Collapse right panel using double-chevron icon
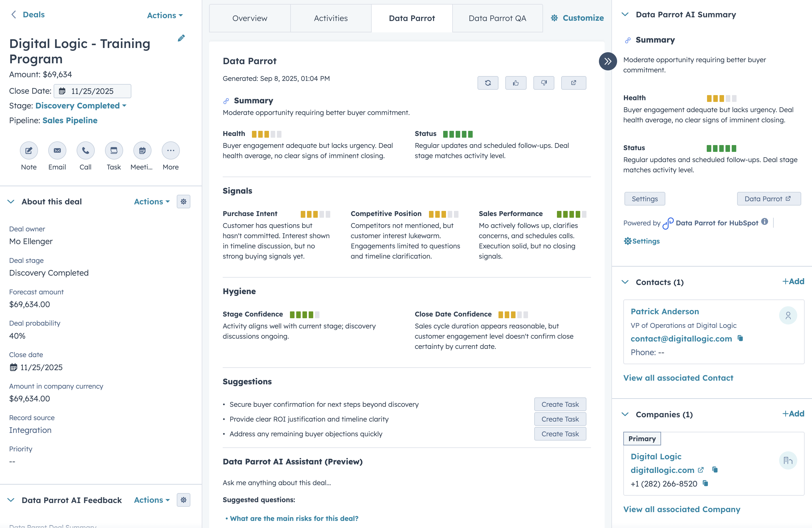Viewport: 812px width, 528px height. coord(608,61)
